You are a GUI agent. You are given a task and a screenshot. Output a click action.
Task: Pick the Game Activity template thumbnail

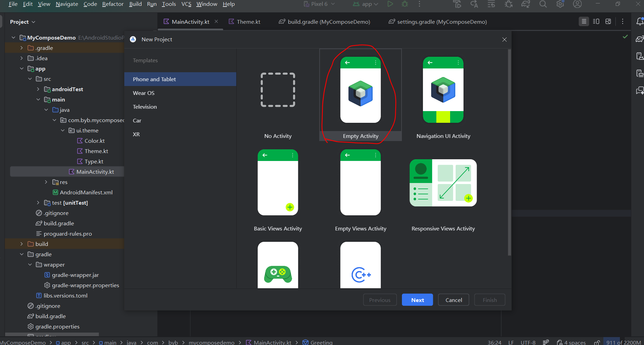tap(278, 265)
